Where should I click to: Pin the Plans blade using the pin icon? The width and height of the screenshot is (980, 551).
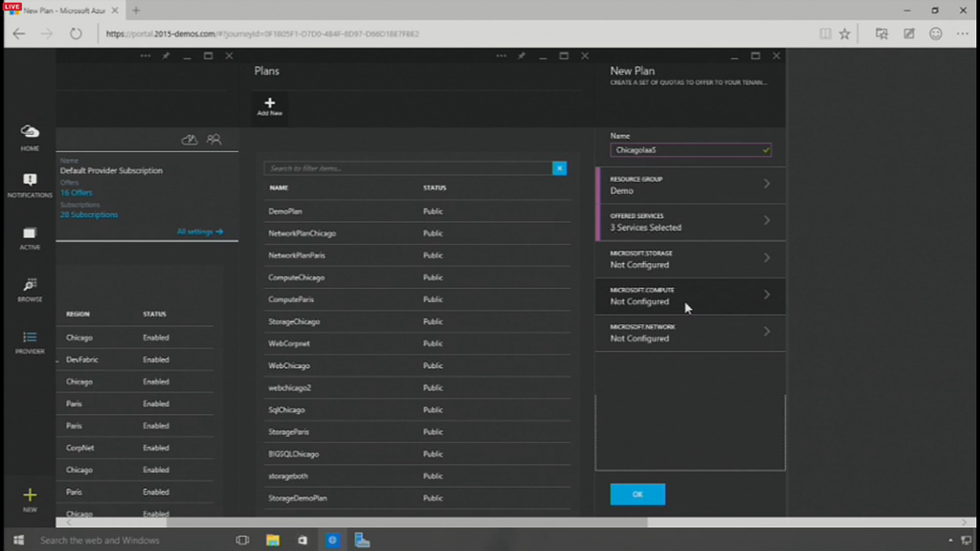[522, 56]
